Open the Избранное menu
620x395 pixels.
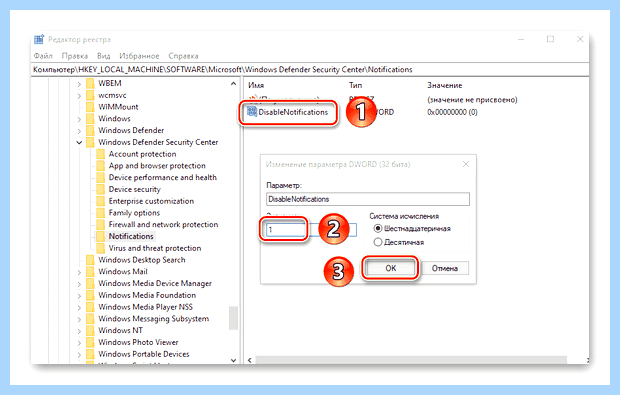[x=139, y=56]
